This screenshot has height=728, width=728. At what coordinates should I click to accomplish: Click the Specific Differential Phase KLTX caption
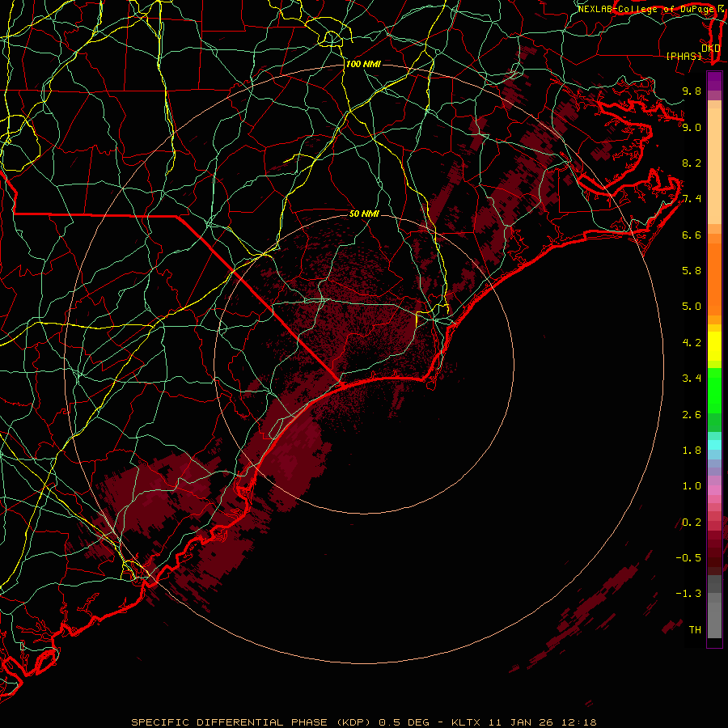click(364, 722)
